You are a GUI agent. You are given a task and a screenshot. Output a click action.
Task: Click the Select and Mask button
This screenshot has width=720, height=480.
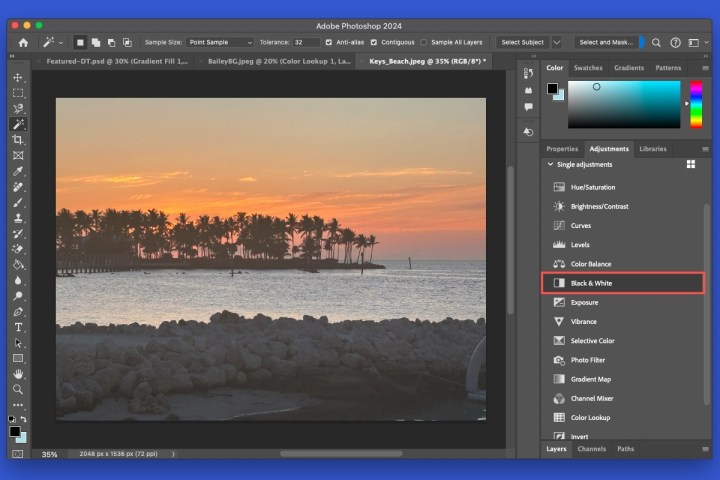click(x=604, y=43)
